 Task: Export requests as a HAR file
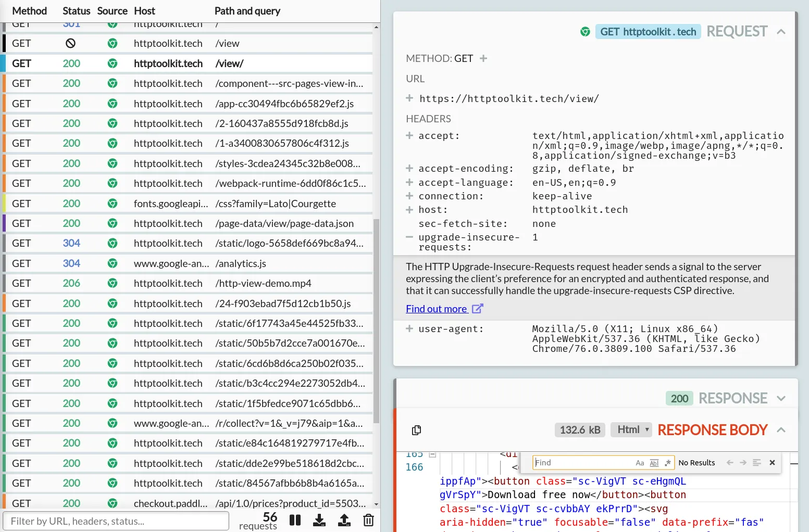(x=319, y=520)
